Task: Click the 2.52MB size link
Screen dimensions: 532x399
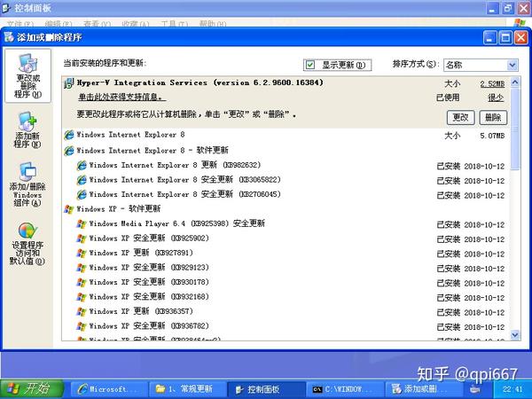Action: point(492,84)
